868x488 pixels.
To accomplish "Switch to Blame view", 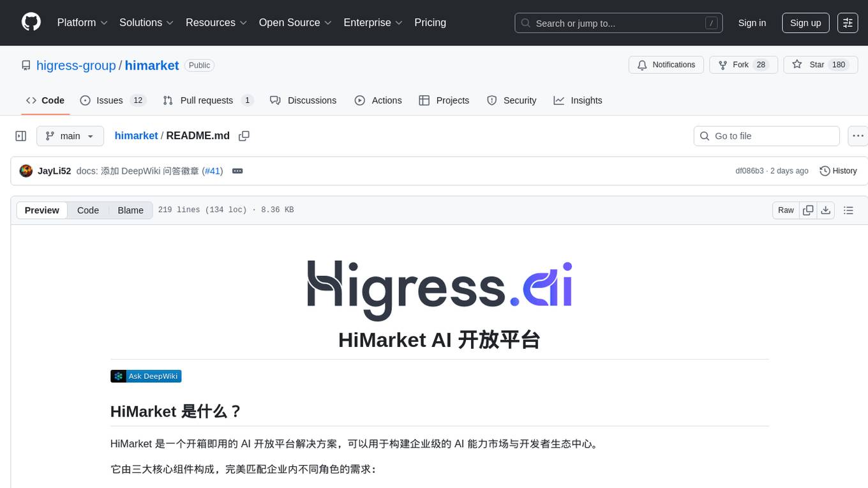I will click(x=130, y=210).
